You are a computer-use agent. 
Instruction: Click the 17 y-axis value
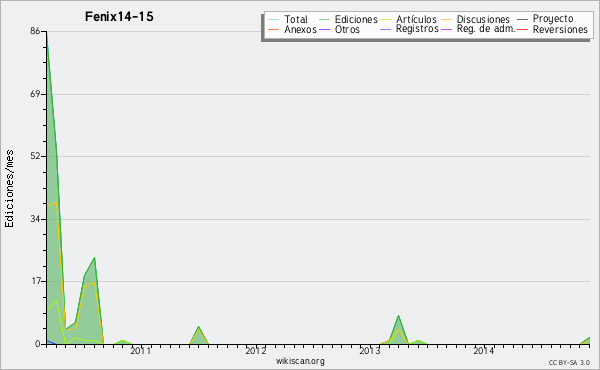click(x=35, y=281)
